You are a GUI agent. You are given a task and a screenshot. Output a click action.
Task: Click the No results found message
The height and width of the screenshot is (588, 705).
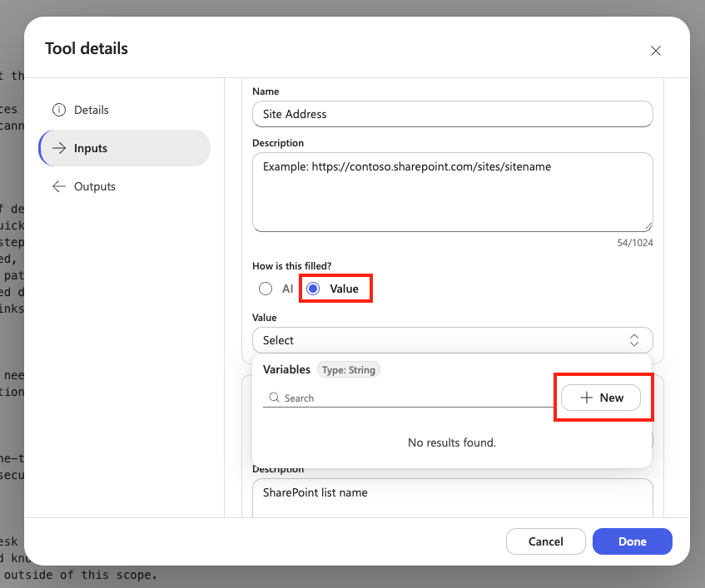coord(452,442)
